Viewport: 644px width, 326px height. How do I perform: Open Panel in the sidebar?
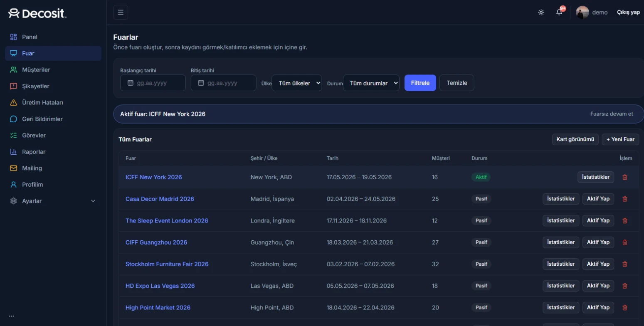[x=53, y=37]
